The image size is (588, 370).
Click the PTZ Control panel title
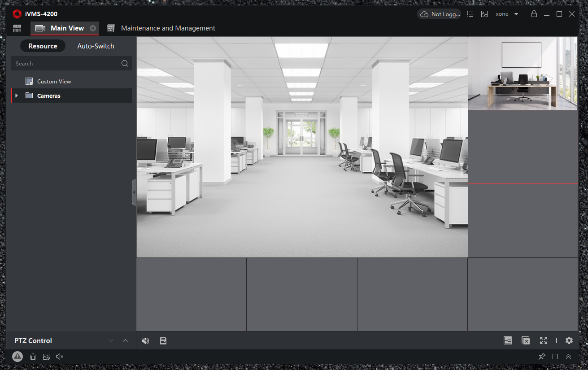click(33, 341)
